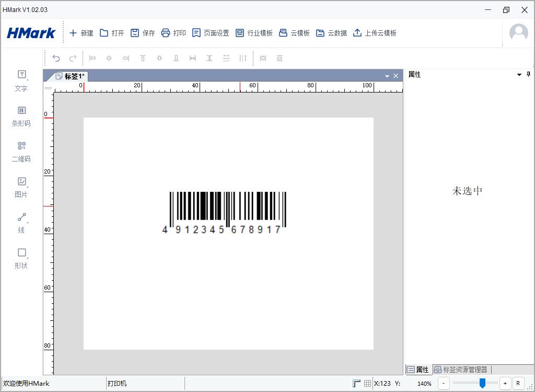The width and height of the screenshot is (535, 392).
Task: Align objects to the top edge
Action: coord(143,58)
